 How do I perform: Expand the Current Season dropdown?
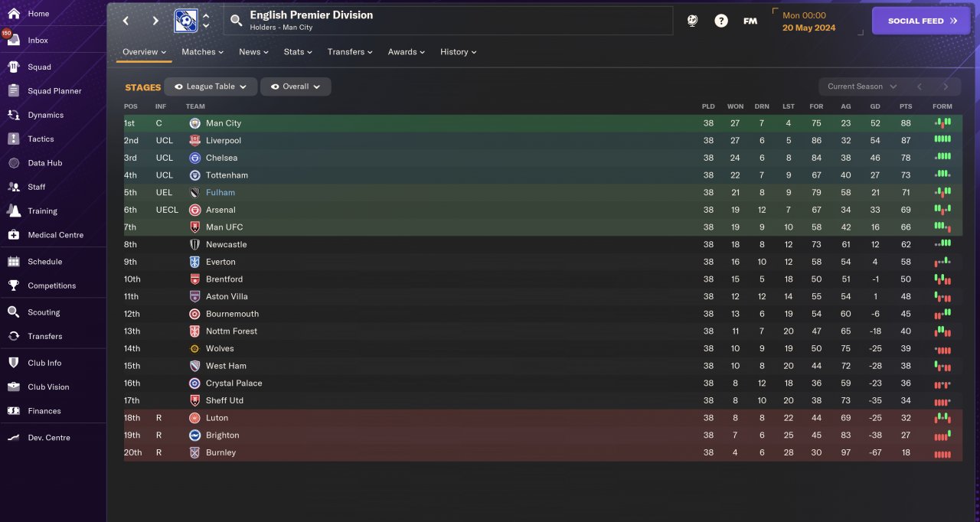pyautogui.click(x=861, y=86)
